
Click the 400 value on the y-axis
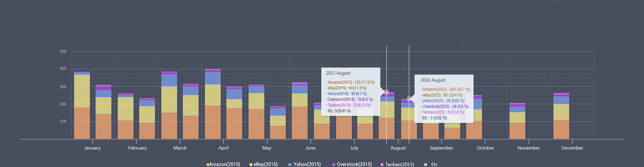[x=63, y=69]
